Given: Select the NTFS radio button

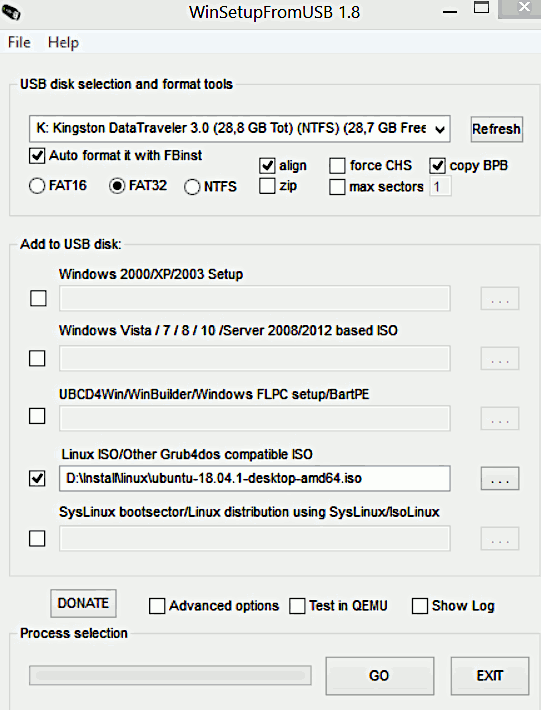Looking at the screenshot, I should pyautogui.click(x=192, y=187).
